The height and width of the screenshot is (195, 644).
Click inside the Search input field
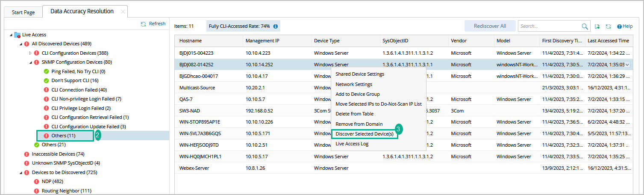(x=549, y=27)
